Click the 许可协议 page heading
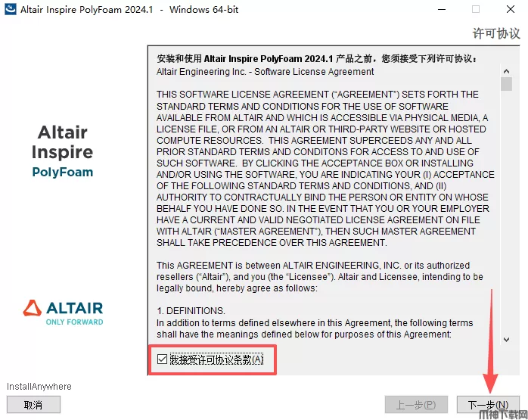 point(496,33)
